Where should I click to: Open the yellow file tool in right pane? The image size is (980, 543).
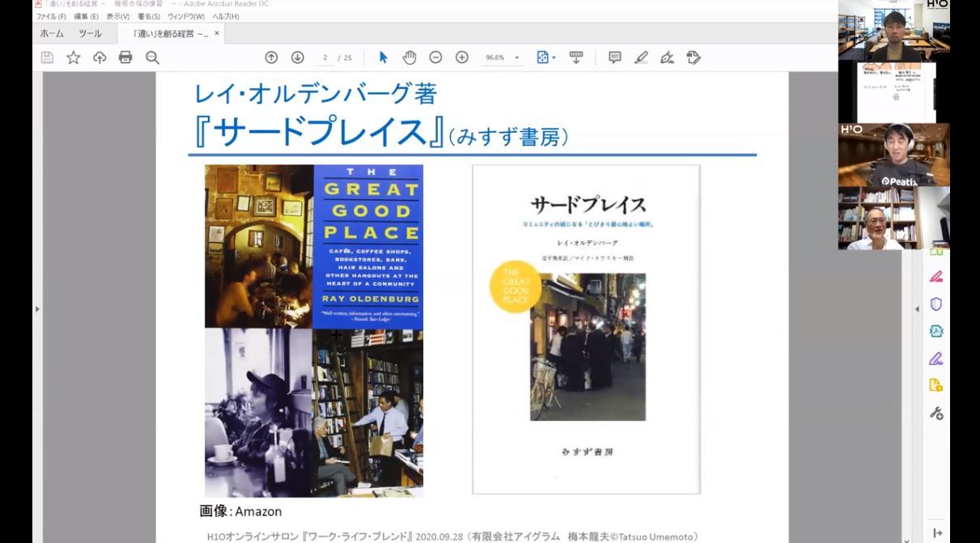click(x=936, y=385)
